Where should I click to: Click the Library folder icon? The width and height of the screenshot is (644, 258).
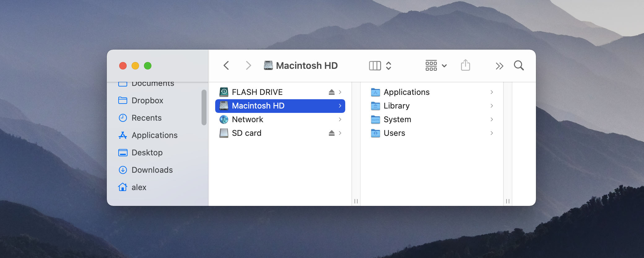[x=375, y=106]
